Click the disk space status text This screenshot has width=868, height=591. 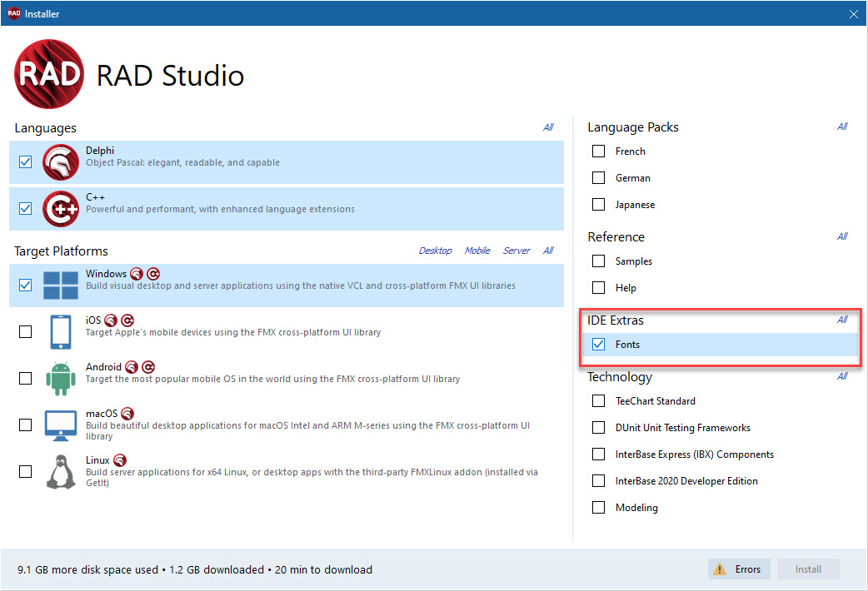(195, 569)
